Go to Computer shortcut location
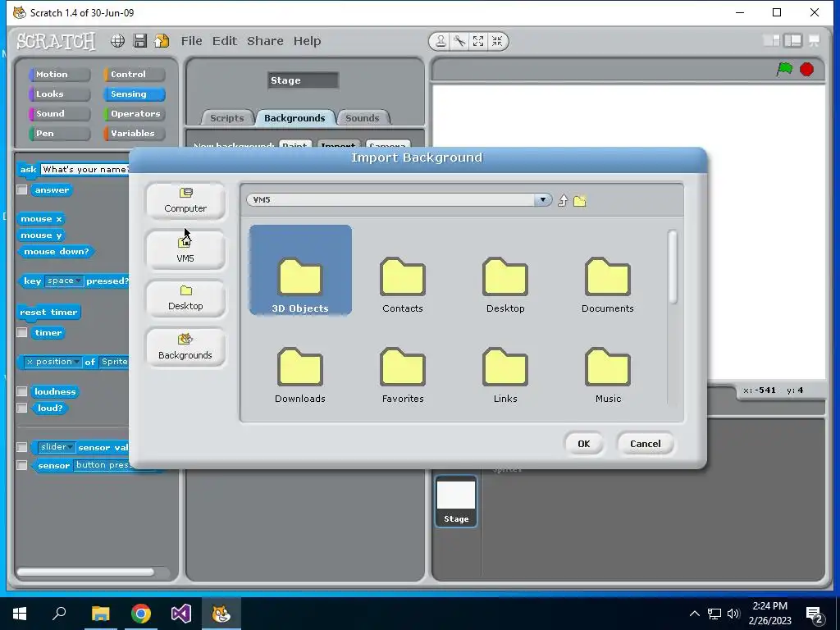840x630 pixels. click(x=185, y=201)
